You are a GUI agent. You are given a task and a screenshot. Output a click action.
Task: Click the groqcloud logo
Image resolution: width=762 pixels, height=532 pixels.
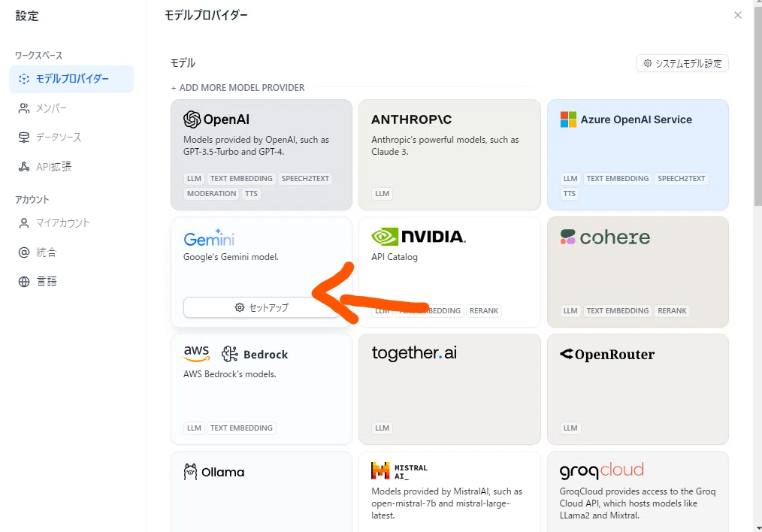click(602, 470)
